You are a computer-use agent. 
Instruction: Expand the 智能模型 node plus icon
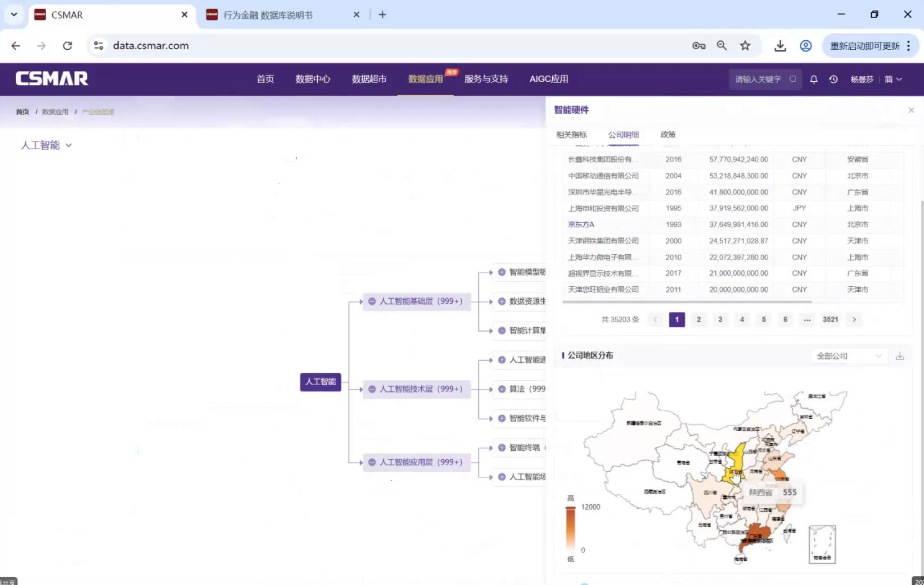(x=502, y=272)
